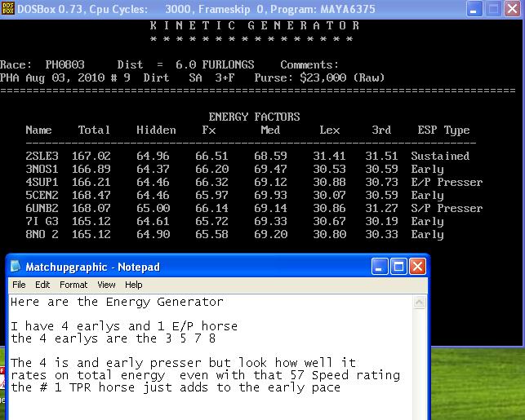The height and width of the screenshot is (420, 525).
Task: Maximize the Matchupgraphic Notepad window
Action: pos(398,267)
